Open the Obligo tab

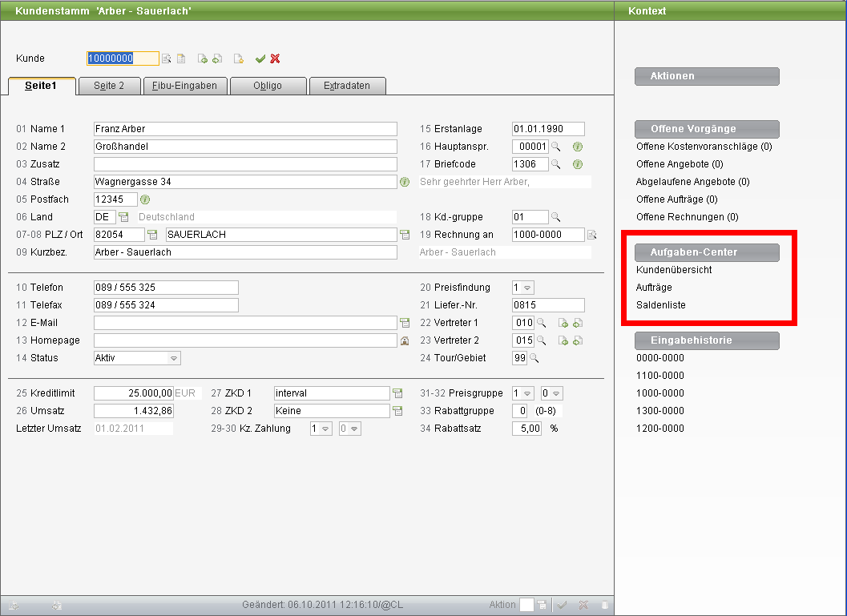coord(268,86)
